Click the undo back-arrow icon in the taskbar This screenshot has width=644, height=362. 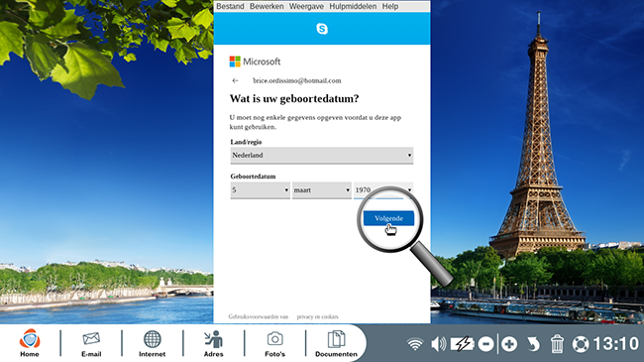[533, 344]
